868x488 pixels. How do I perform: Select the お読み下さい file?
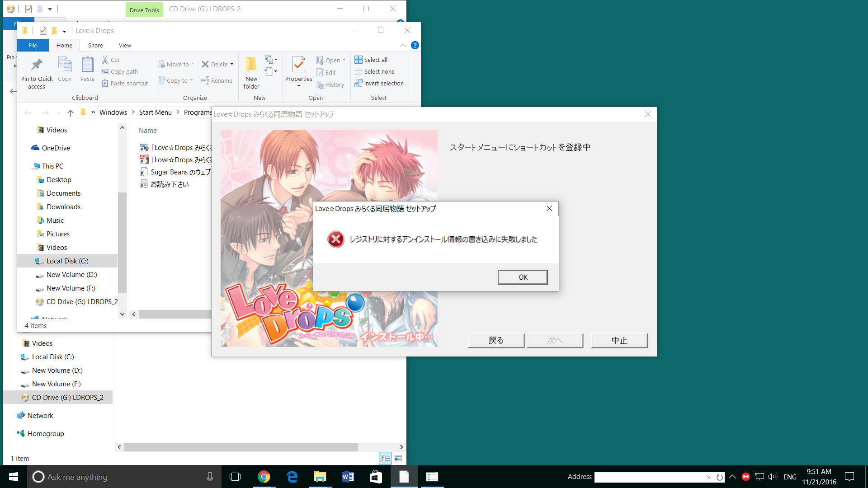point(165,184)
